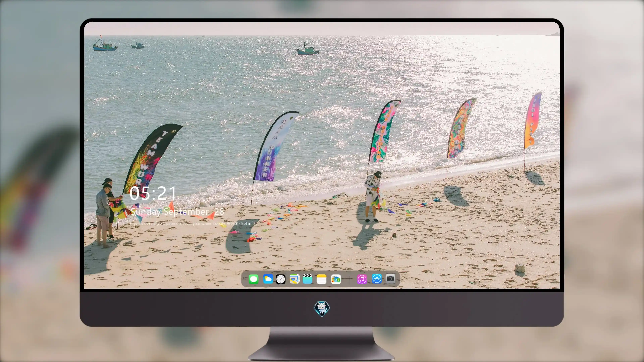Open the blue App Store icon
644x362 pixels.
click(x=377, y=279)
